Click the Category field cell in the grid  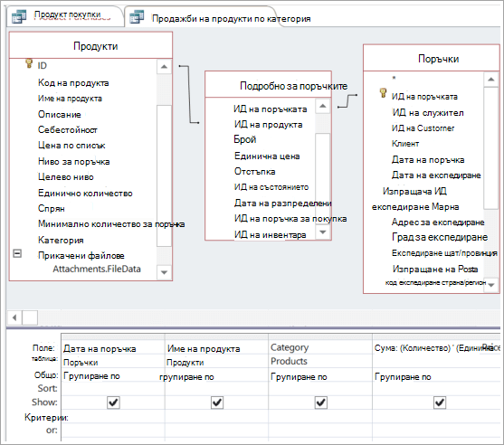point(320,347)
